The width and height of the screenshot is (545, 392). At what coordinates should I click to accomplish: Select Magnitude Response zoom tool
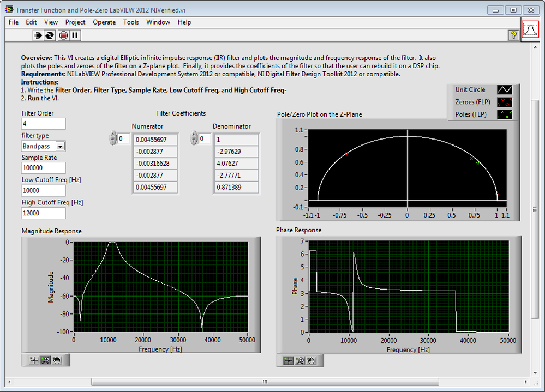(45, 360)
